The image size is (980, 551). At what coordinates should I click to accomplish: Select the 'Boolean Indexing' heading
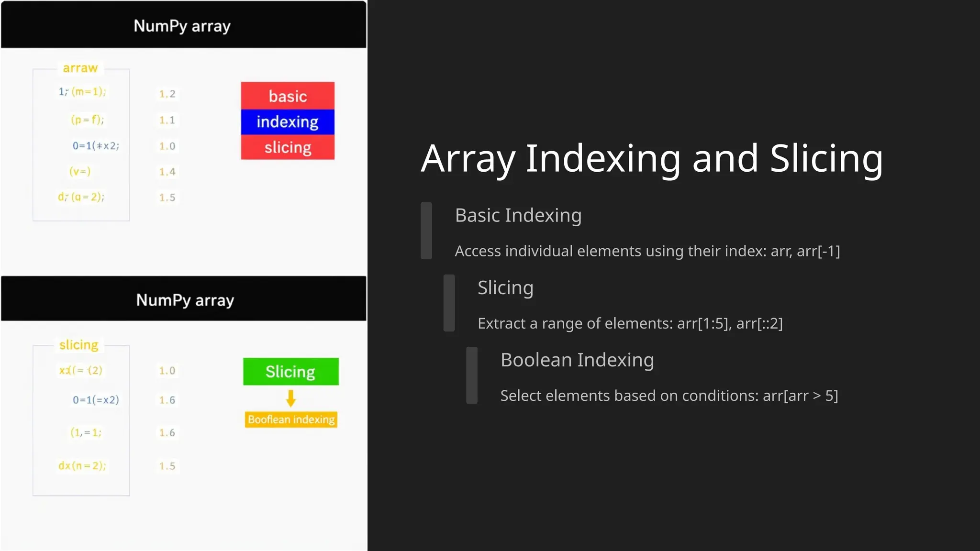coord(577,360)
